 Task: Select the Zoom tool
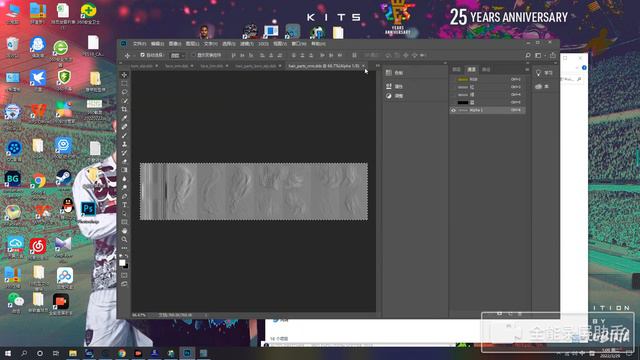click(124, 239)
